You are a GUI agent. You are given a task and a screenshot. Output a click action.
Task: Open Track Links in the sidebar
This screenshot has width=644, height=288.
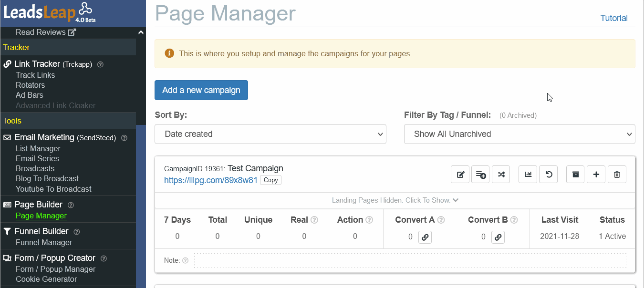click(35, 75)
